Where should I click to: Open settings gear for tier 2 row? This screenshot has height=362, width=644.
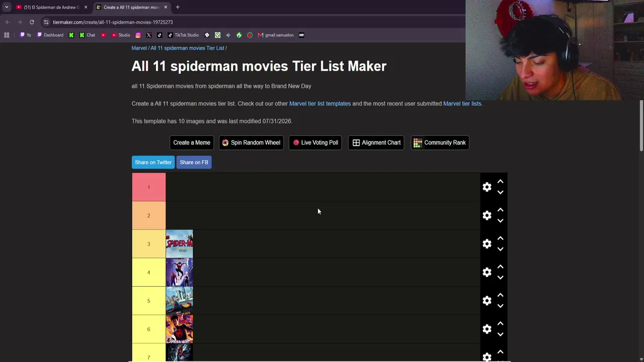tap(487, 215)
